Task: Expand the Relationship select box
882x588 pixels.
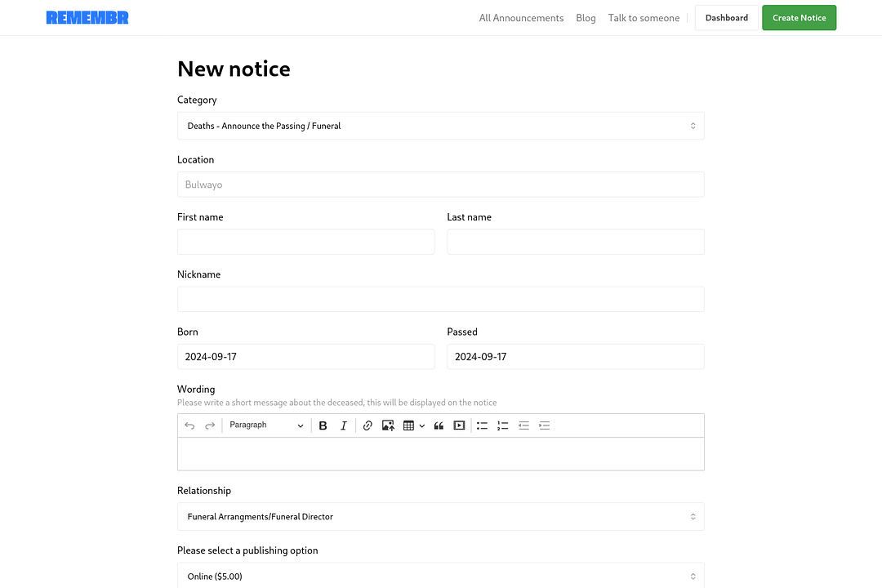Action: (440, 517)
